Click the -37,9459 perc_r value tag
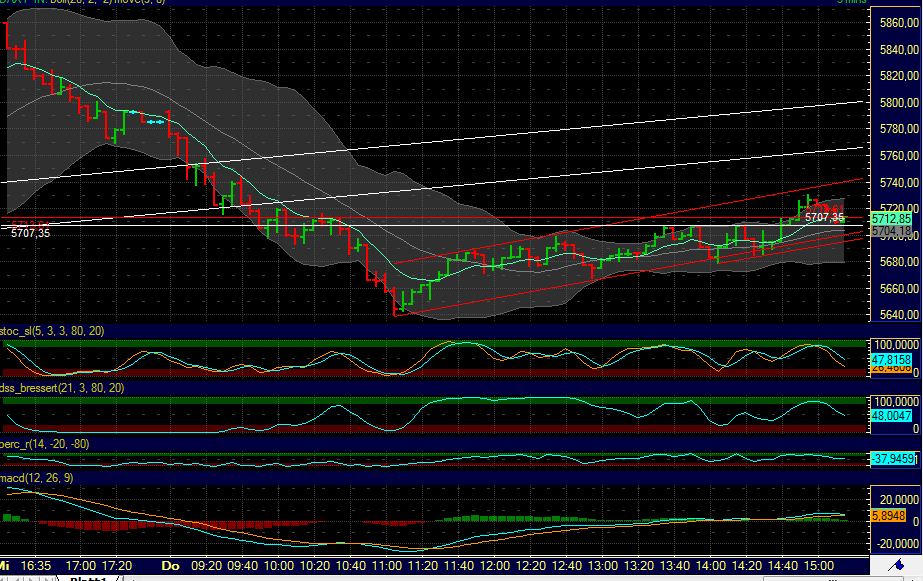923x581 pixels. coord(893,458)
